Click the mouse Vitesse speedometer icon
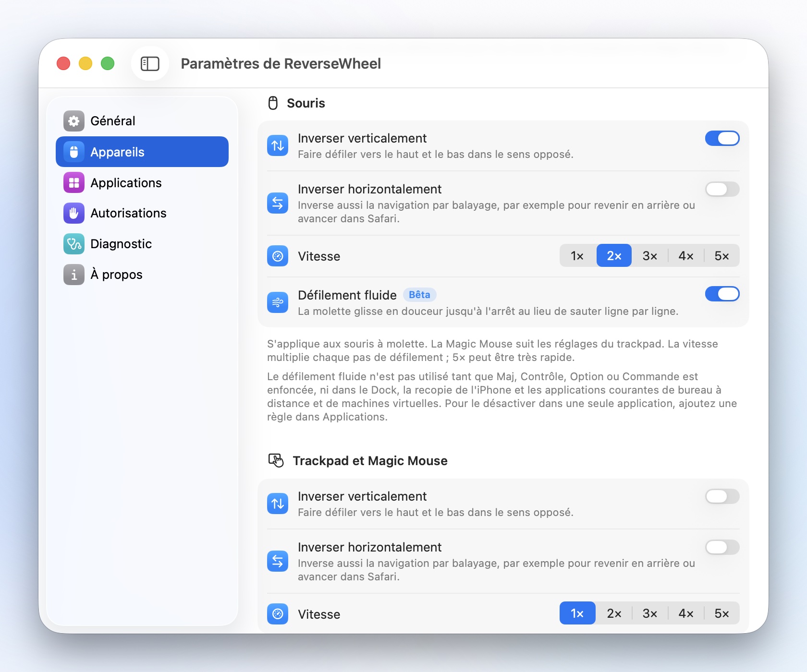 pos(278,256)
